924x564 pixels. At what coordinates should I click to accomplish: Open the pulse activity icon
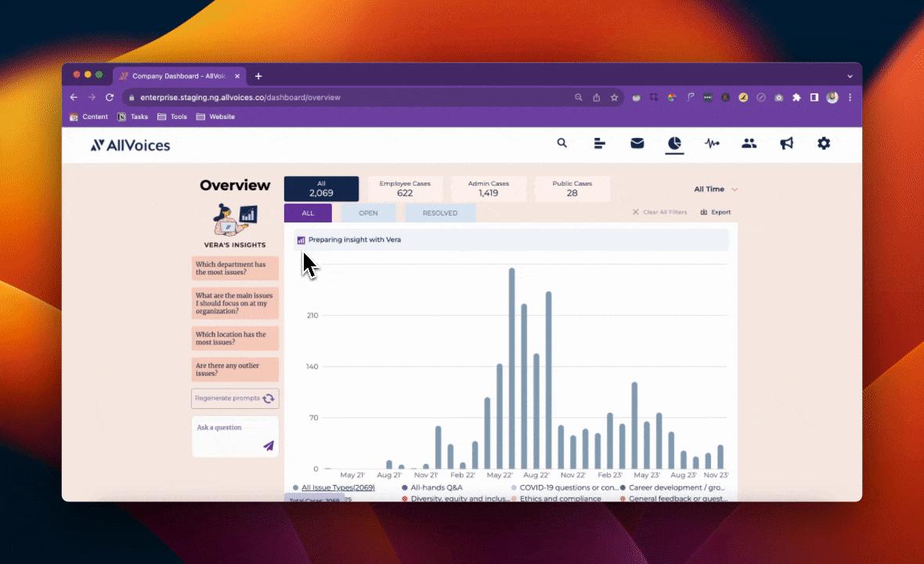[x=712, y=143]
